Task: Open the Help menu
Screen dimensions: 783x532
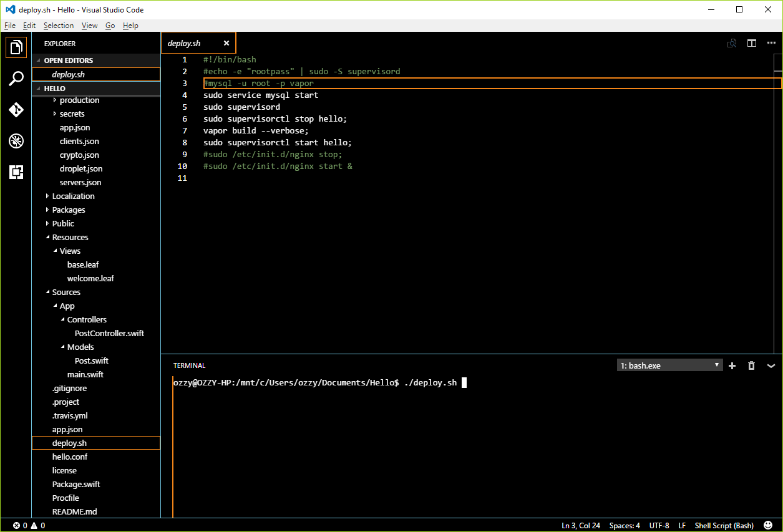Action: pos(130,26)
